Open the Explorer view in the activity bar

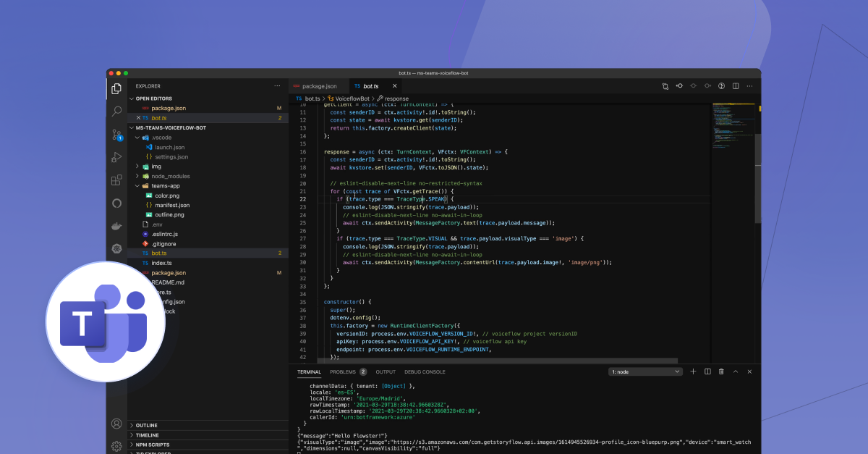click(116, 88)
